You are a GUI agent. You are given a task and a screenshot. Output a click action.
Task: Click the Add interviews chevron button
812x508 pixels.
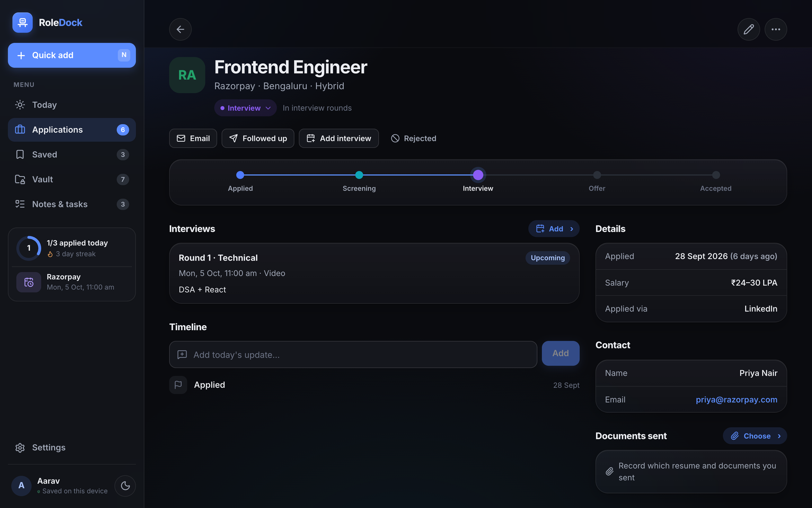554,229
